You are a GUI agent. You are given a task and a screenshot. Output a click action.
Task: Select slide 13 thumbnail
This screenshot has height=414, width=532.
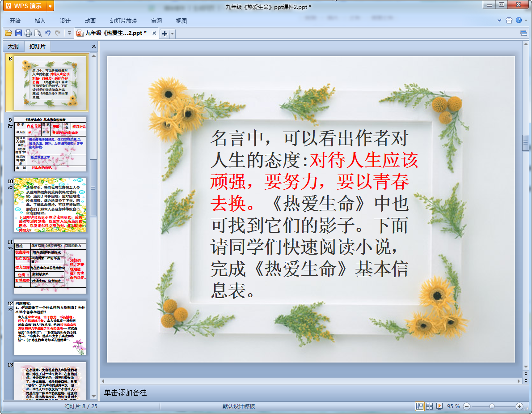tap(50, 381)
